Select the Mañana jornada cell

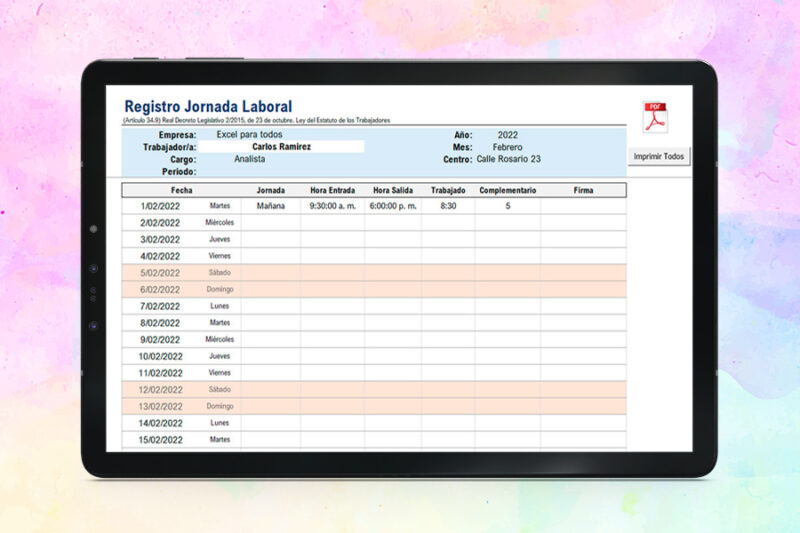pyautogui.click(x=270, y=206)
